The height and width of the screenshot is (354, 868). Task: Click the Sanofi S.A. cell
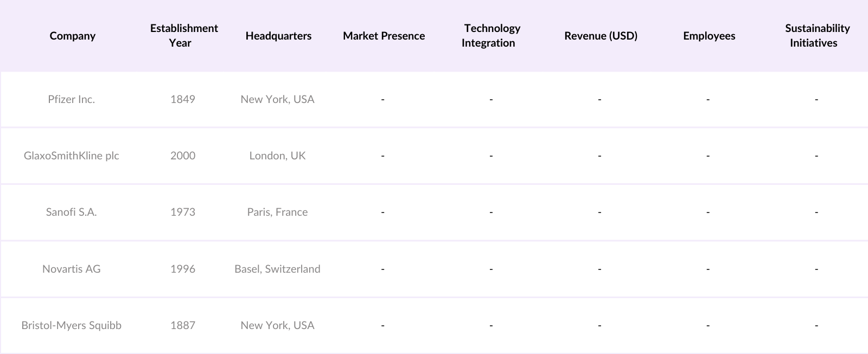point(72,212)
